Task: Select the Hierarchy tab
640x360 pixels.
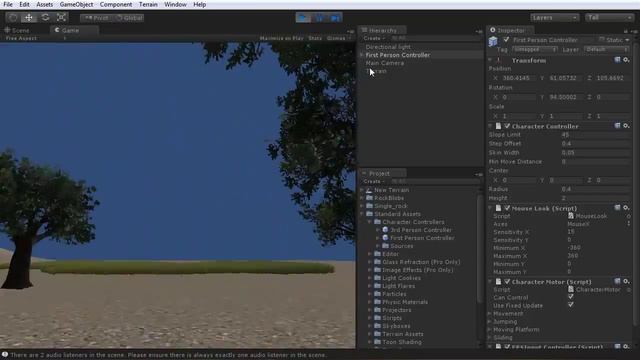Action: coord(382,30)
